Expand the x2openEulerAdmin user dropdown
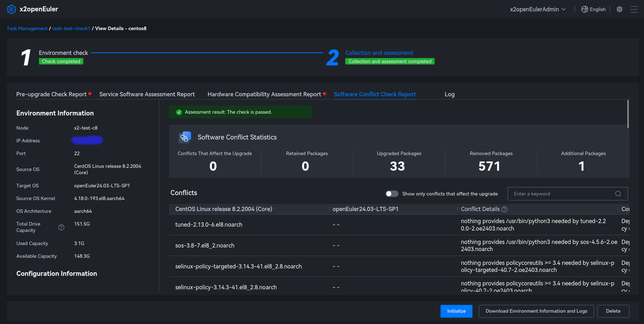The image size is (644, 324). click(537, 9)
